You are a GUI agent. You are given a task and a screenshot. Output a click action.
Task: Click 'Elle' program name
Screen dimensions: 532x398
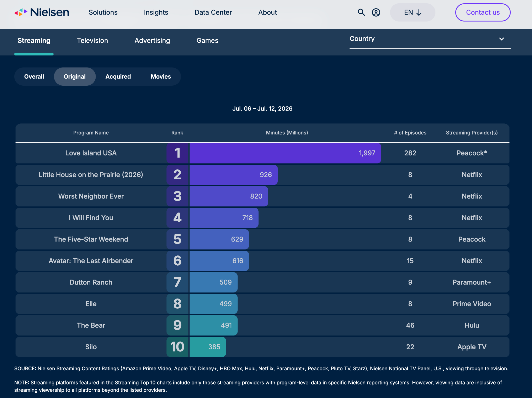tap(91, 304)
